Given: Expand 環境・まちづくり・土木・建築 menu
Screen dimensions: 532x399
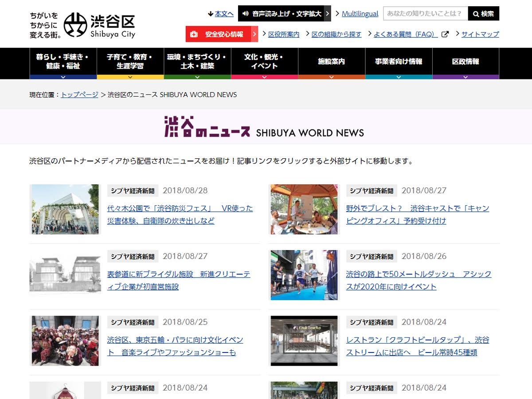Looking at the screenshot, I should [197, 63].
